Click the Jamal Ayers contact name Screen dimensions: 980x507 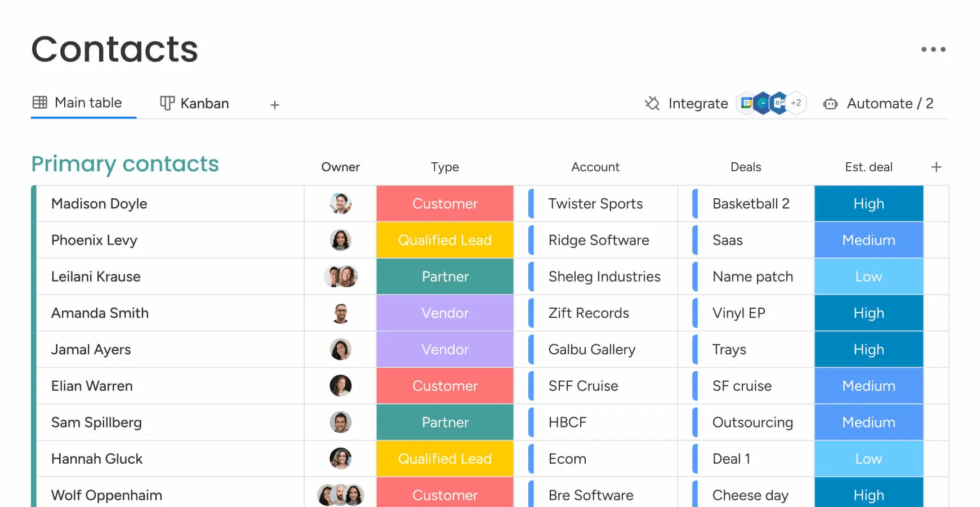[x=91, y=350]
